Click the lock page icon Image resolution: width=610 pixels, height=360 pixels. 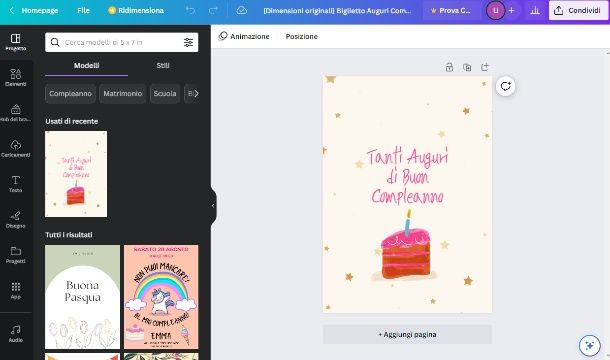click(449, 67)
